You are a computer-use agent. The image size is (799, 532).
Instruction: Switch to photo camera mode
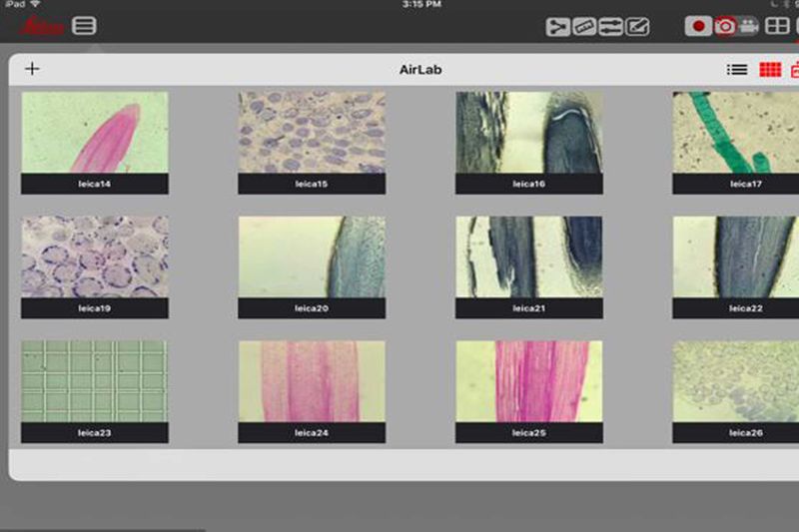[725, 26]
